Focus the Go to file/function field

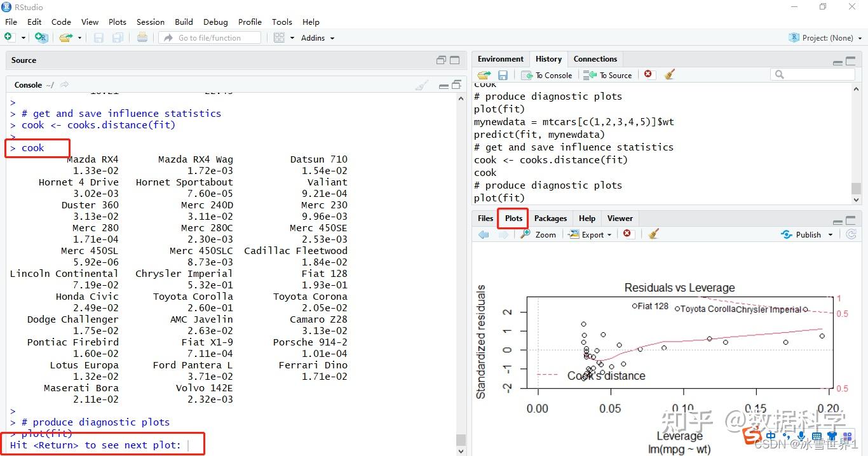pos(210,37)
